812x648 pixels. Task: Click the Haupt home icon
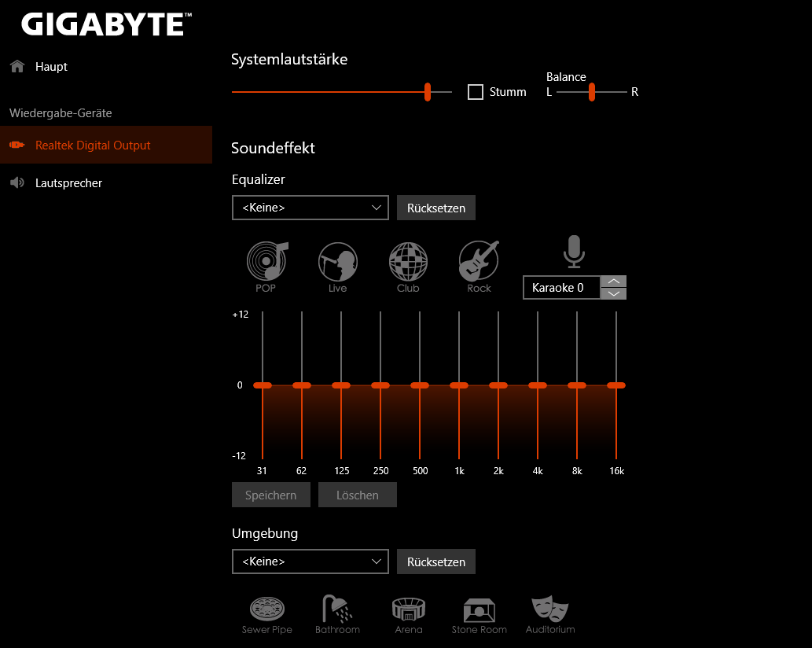(17, 66)
